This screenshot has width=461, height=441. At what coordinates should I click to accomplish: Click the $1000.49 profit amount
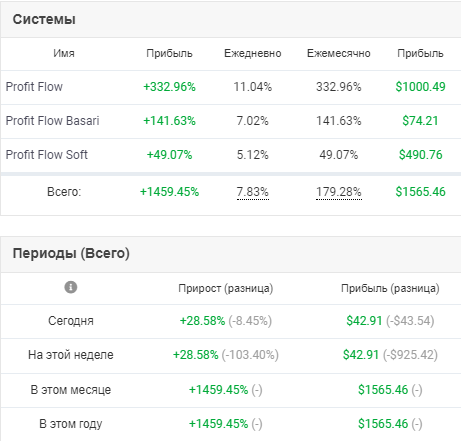pos(420,87)
